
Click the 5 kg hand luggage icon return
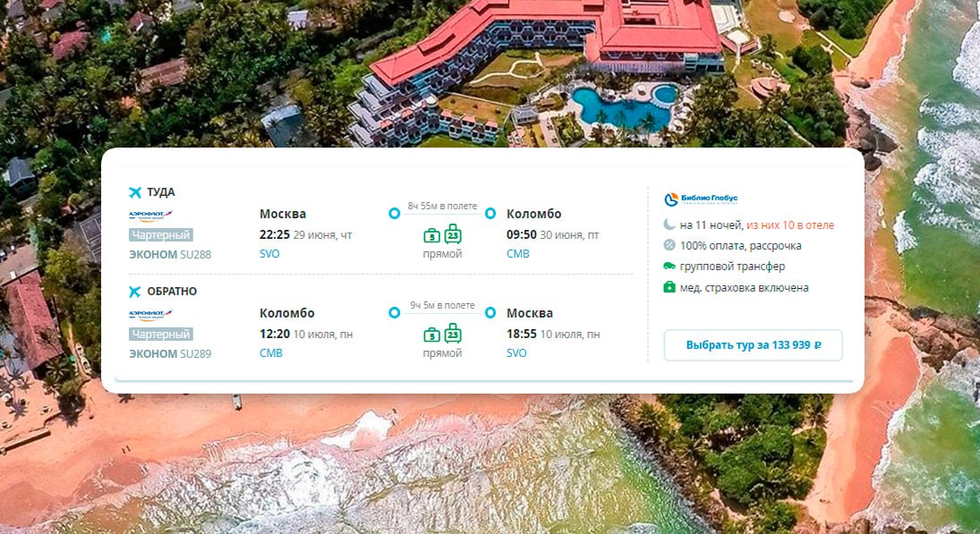tap(432, 335)
